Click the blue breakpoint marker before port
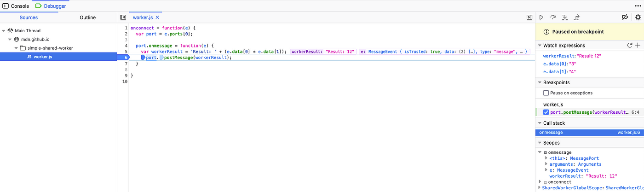Screen dimensions: 644x192 pyautogui.click(x=143, y=57)
